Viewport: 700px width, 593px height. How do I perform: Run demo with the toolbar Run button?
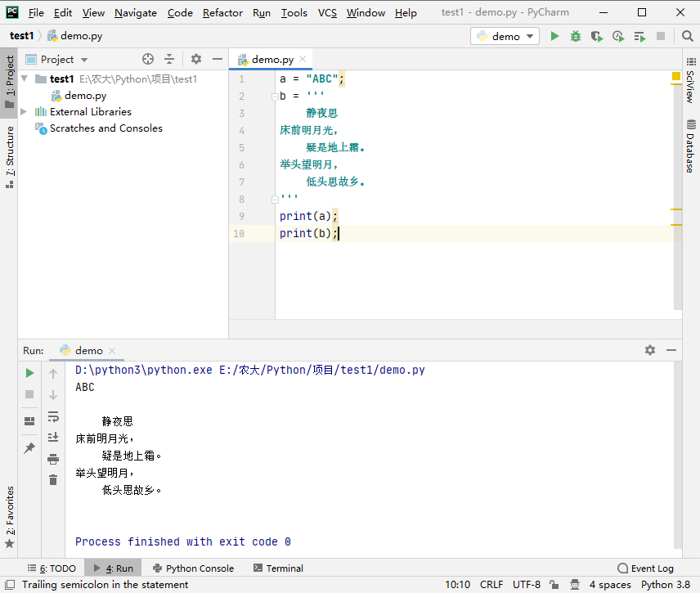point(555,36)
